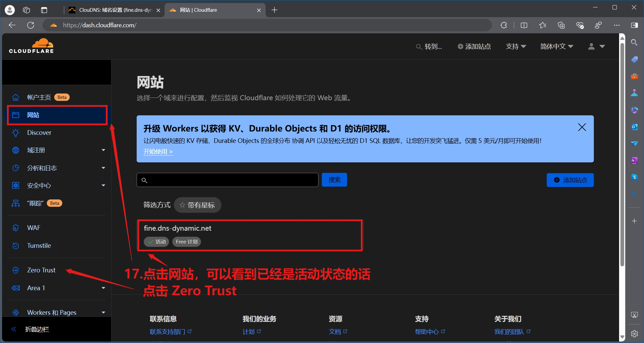The image size is (644, 343).
Task: Open WAF in the sidebar
Action: (x=34, y=228)
